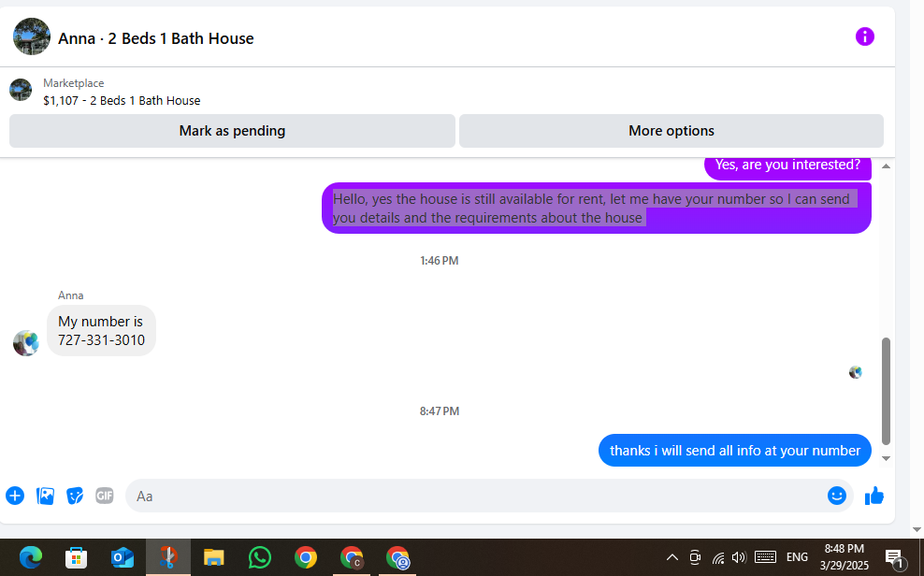The height and width of the screenshot is (576, 924).
Task: Open the Wi-Fi network tray icon
Action: coord(717,557)
